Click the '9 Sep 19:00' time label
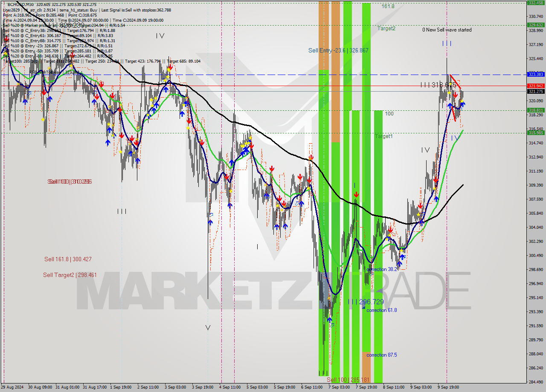This screenshot has width=546, height=392. (x=447, y=387)
